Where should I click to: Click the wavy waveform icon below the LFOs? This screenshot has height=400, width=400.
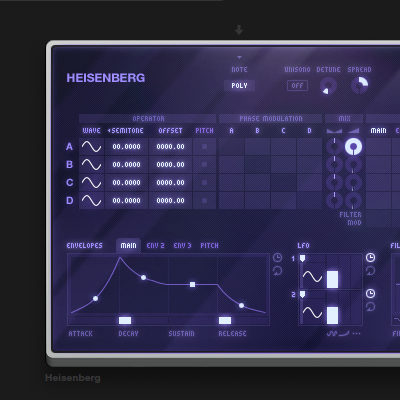pos(332,333)
